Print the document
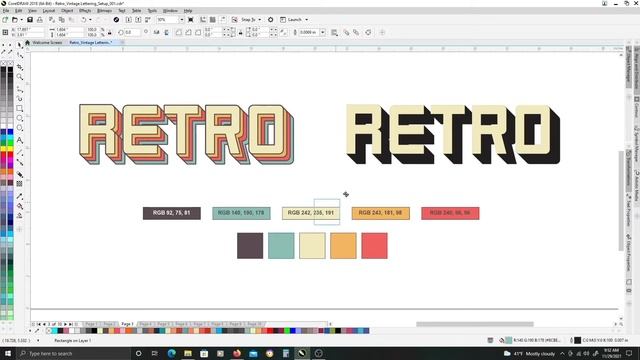Viewport: 640px width, 360px height. coord(40,20)
